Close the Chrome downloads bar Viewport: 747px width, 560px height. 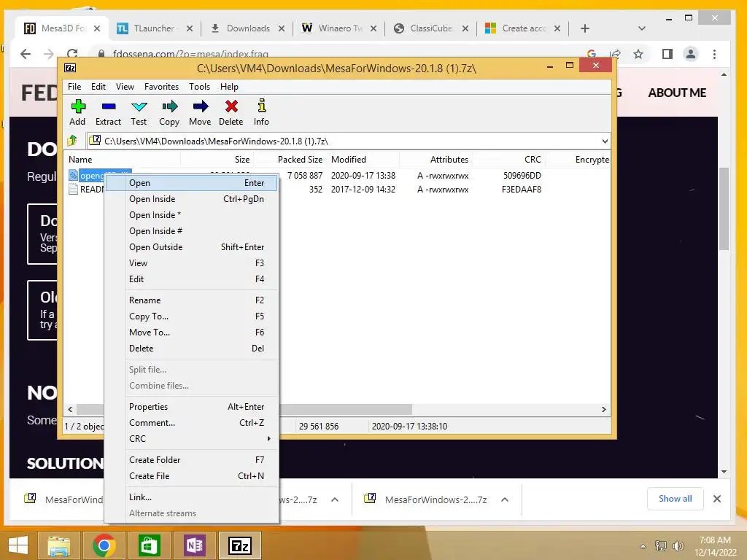click(x=717, y=499)
